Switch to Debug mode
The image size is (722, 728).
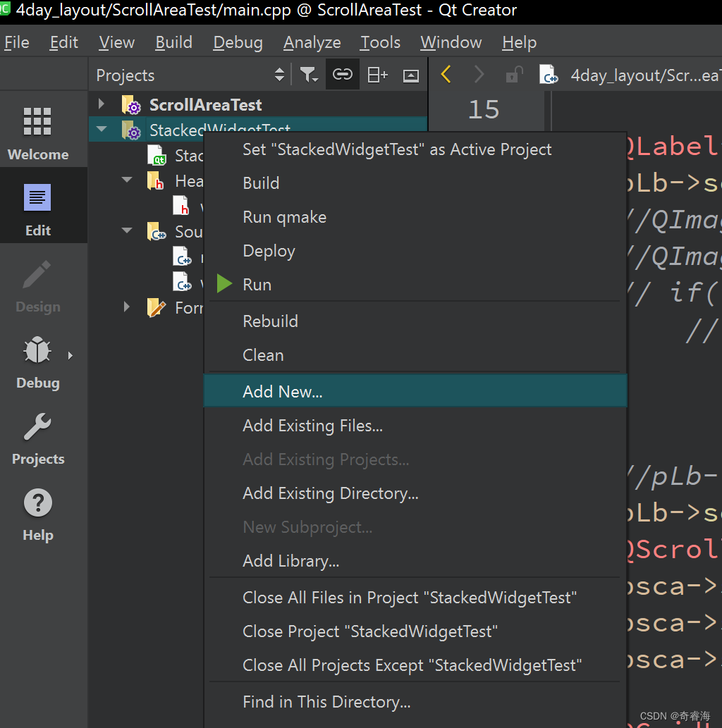pyautogui.click(x=38, y=362)
